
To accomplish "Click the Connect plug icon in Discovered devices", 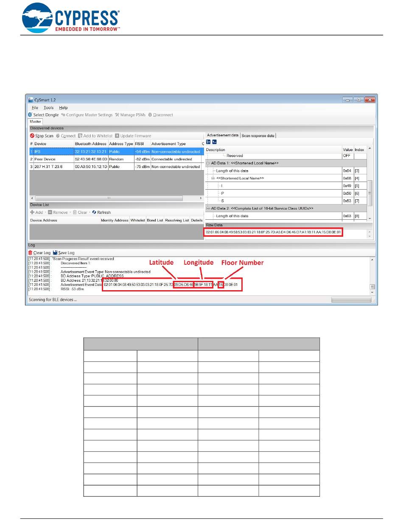I will 58,136.
